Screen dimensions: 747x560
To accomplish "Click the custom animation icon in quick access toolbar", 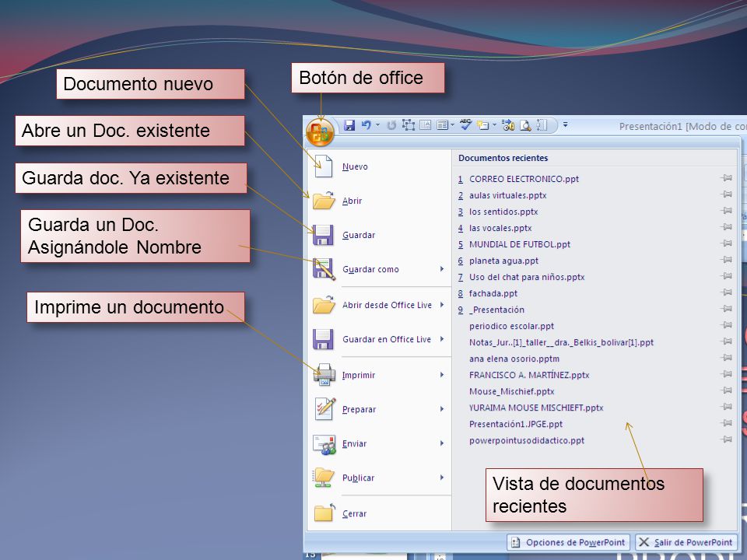I will [508, 125].
